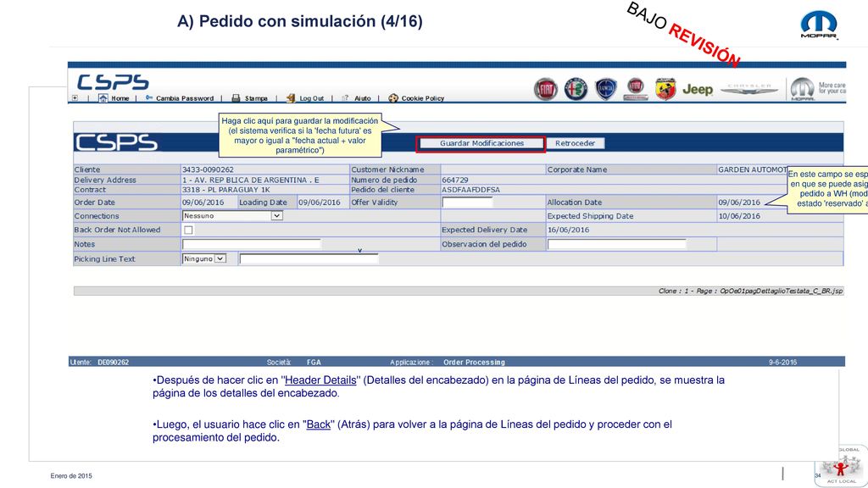Open the Home menu link
Viewport: 868px width, 488px height.
(120, 98)
